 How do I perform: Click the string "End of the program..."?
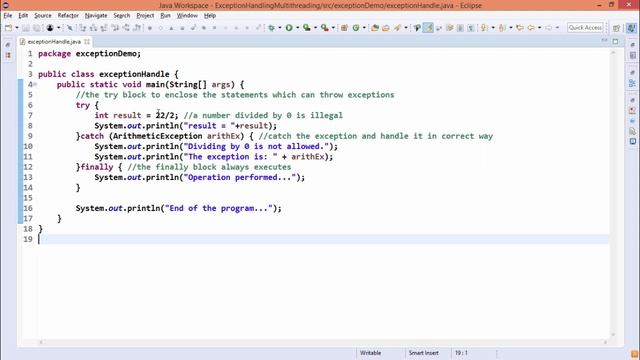(218, 208)
